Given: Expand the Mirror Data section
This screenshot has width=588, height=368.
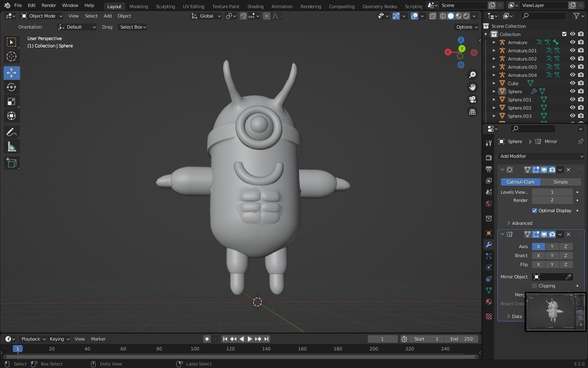Looking at the screenshot, I should tap(514, 316).
